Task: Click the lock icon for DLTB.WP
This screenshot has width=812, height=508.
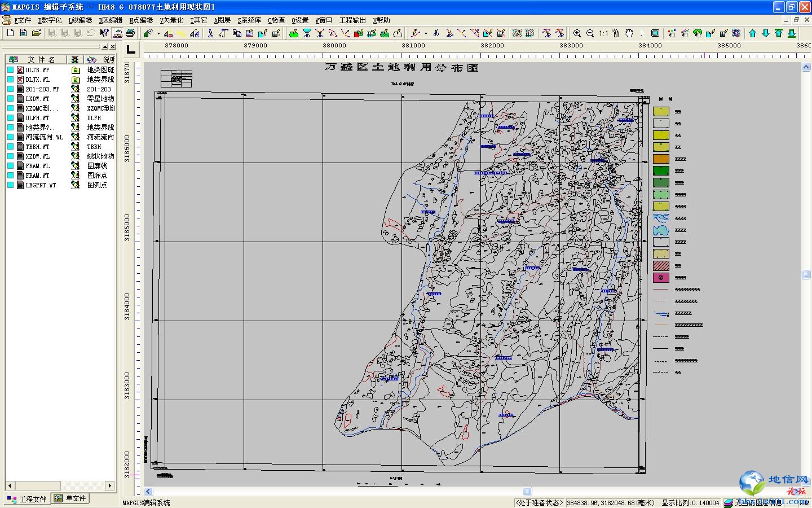Action: 76,70
